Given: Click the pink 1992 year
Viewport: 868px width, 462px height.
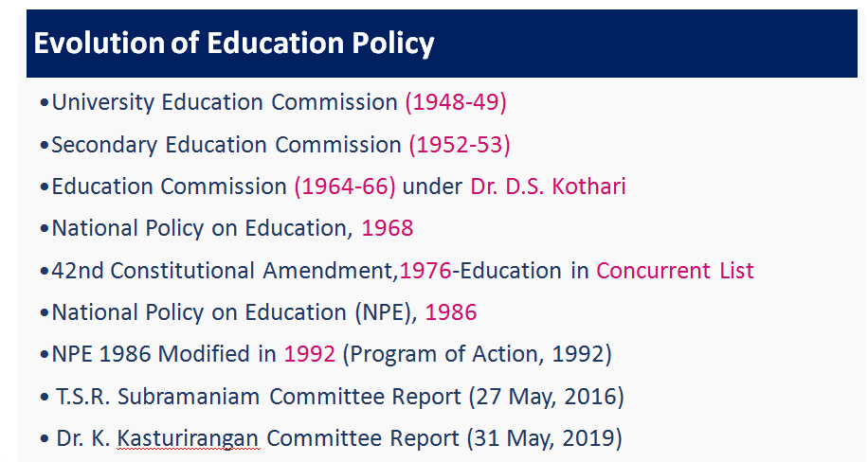Looking at the screenshot, I should pos(310,354).
